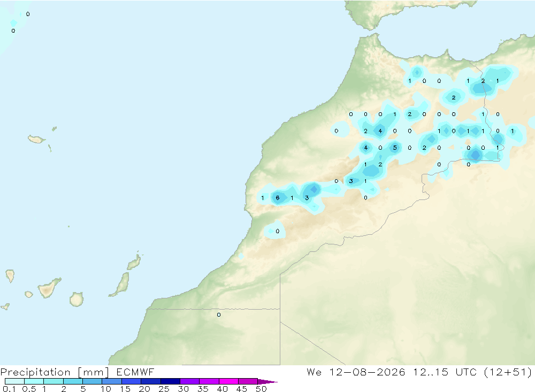Click the legend tick label '0.1'
Screen dimensions: 535x392
pyautogui.click(x=9, y=389)
